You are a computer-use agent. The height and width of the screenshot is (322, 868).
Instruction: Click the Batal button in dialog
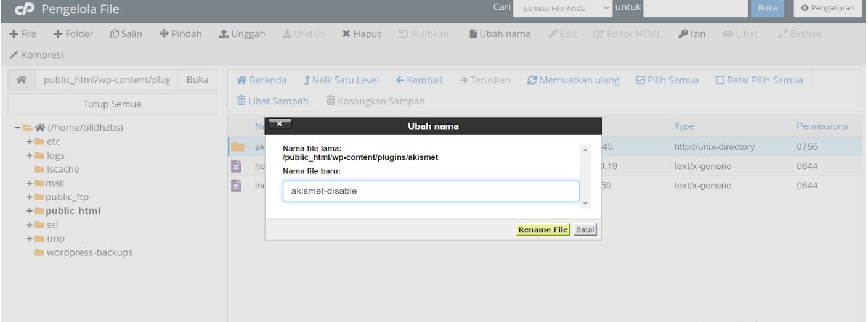pos(585,229)
